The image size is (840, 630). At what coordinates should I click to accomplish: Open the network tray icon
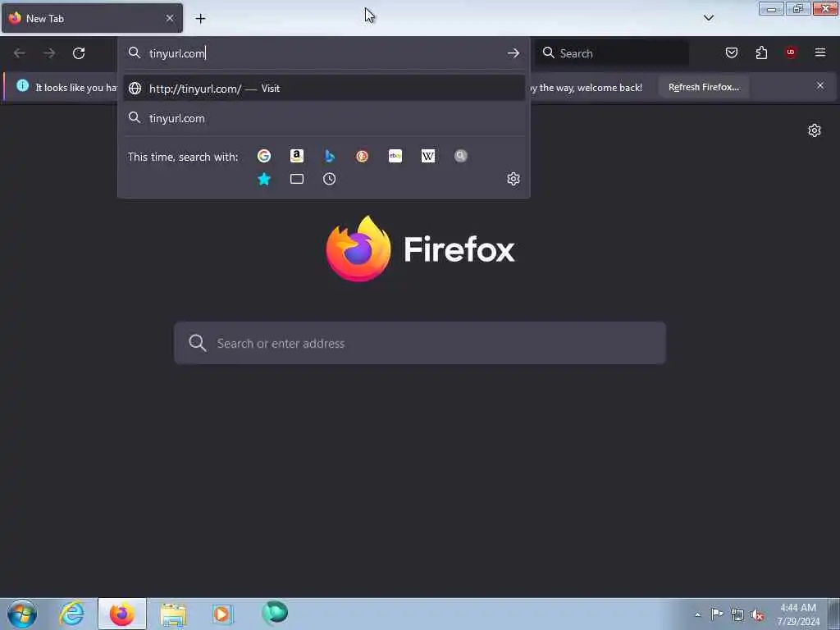[737, 614]
